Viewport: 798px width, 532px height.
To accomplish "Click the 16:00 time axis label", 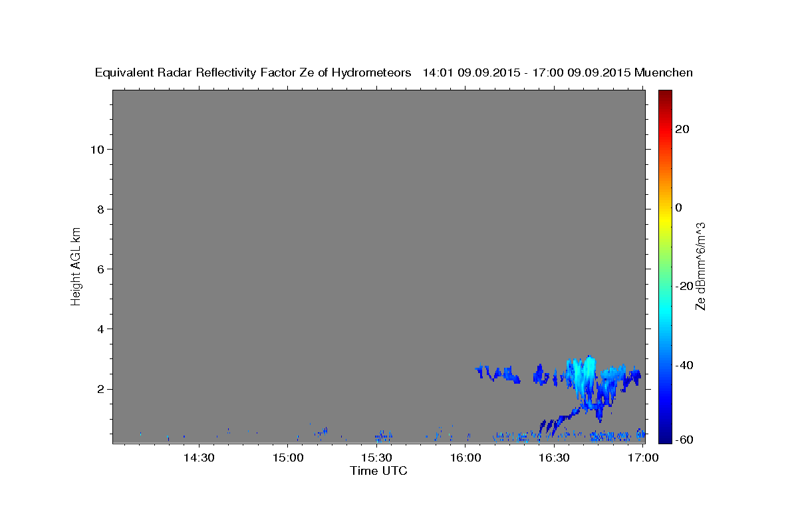I will [465, 458].
